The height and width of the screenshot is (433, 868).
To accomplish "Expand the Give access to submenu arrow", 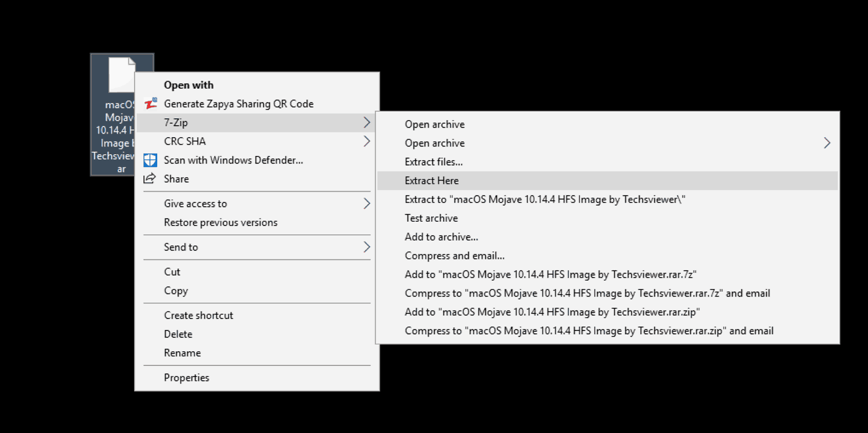I will click(366, 204).
